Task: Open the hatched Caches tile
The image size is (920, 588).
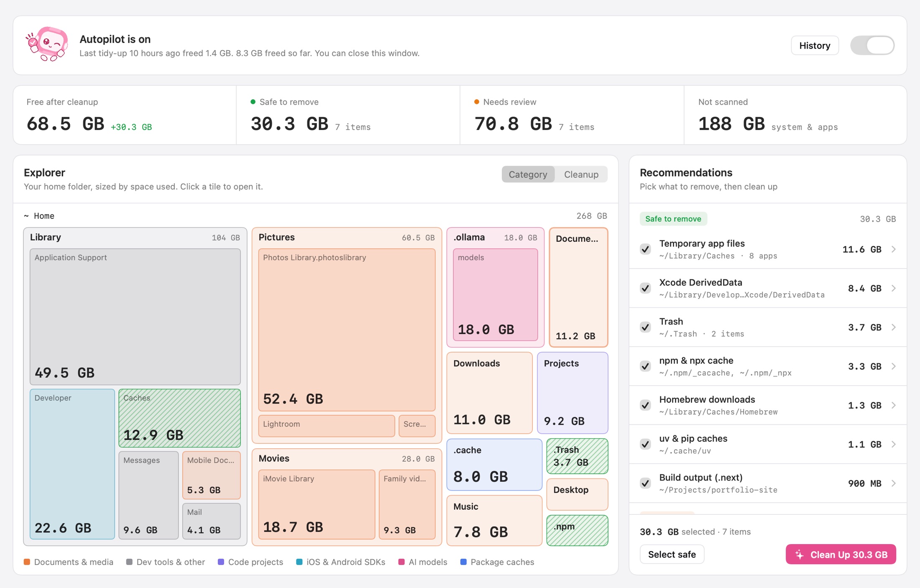Action: [179, 418]
